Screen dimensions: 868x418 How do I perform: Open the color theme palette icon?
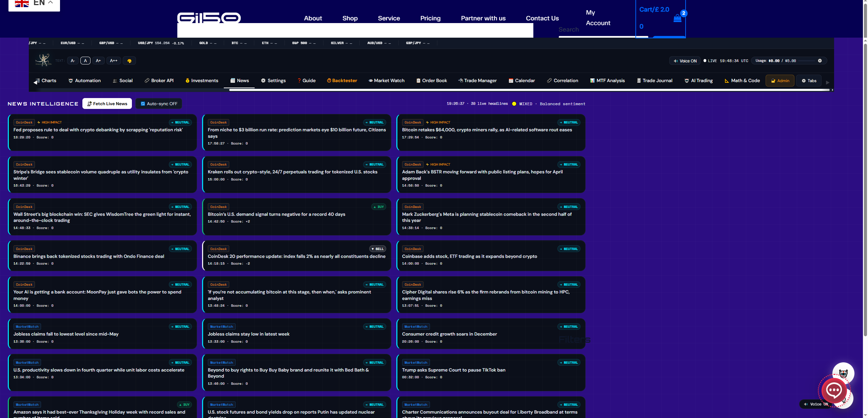pyautogui.click(x=129, y=61)
